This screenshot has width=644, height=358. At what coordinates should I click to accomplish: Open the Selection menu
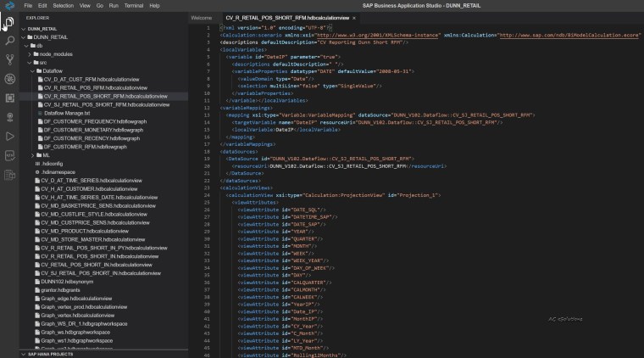click(63, 6)
